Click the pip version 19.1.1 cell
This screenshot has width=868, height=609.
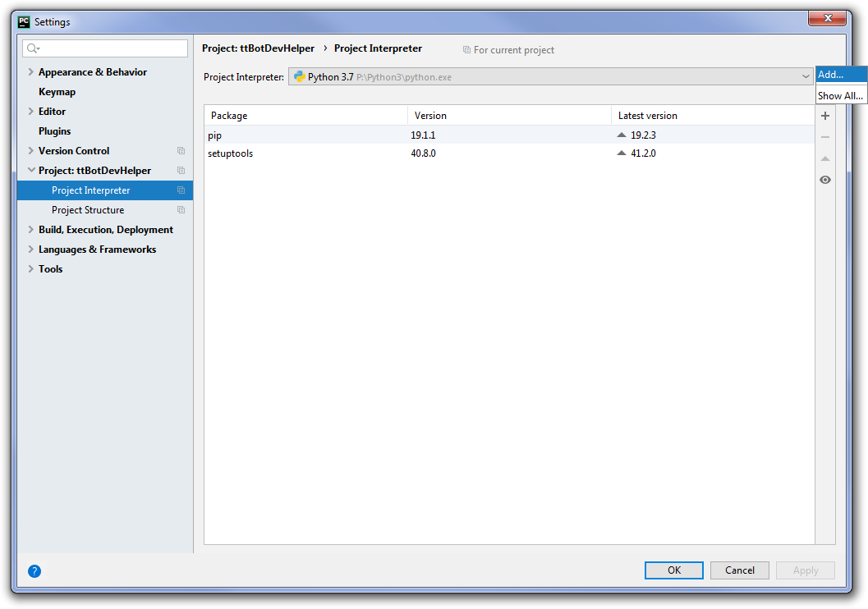(x=423, y=135)
